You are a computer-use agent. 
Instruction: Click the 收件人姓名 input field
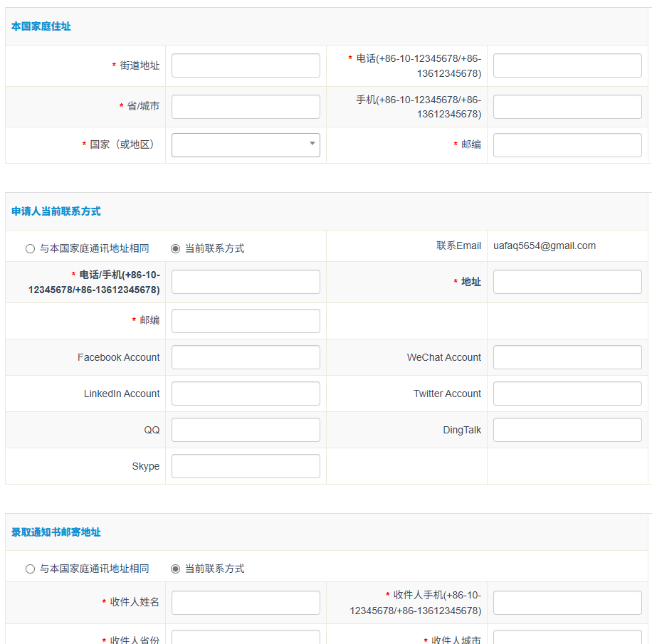(x=246, y=603)
